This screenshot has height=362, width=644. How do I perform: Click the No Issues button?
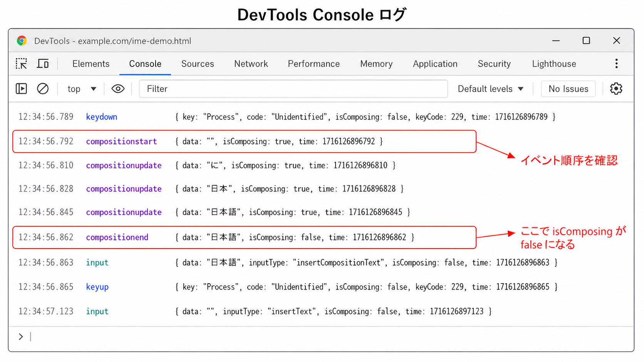[568, 89]
